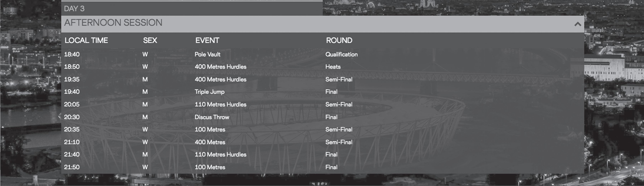Open the women's 400 Metres event
The image size is (644, 186).
210,142
